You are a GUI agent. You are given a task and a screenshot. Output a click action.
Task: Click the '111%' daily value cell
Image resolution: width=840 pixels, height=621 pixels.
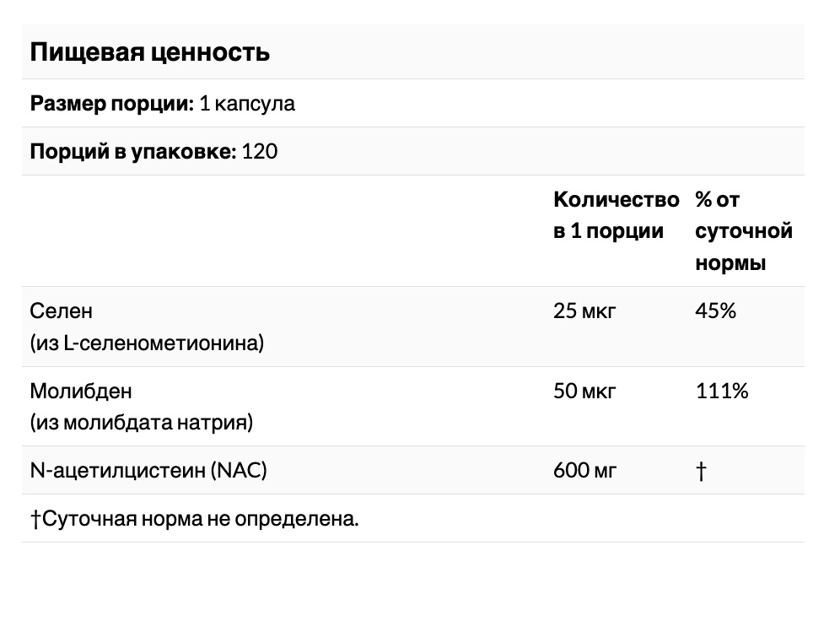coord(722,391)
